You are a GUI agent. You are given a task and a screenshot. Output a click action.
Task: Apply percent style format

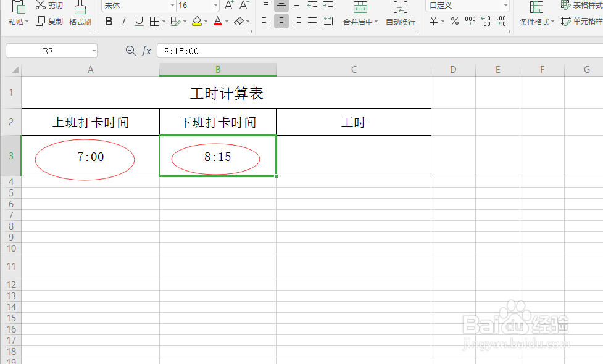[454, 21]
